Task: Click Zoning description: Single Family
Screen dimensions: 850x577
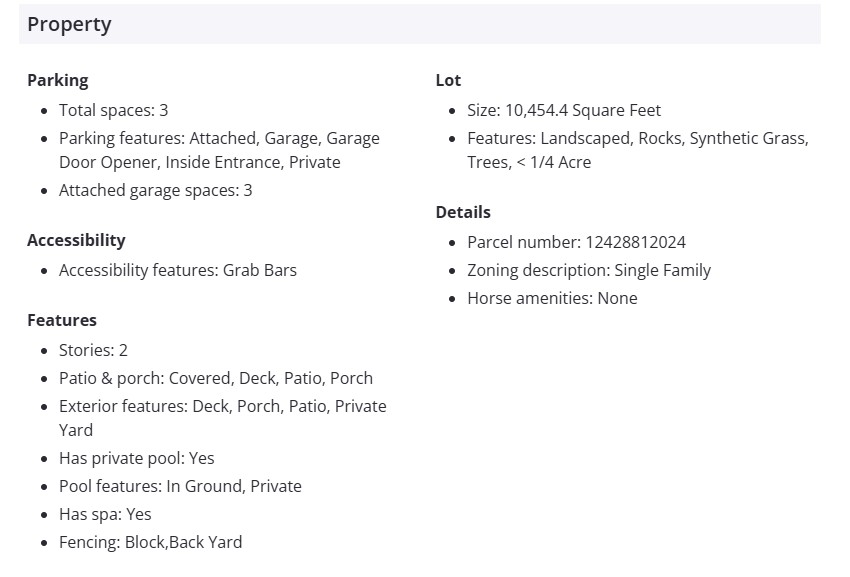Action: coord(588,270)
